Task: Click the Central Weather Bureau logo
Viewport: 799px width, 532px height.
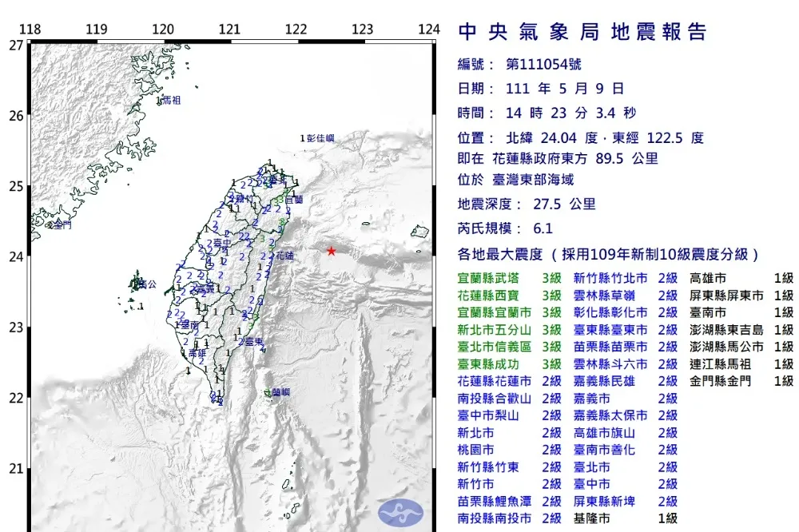Action: point(400,512)
